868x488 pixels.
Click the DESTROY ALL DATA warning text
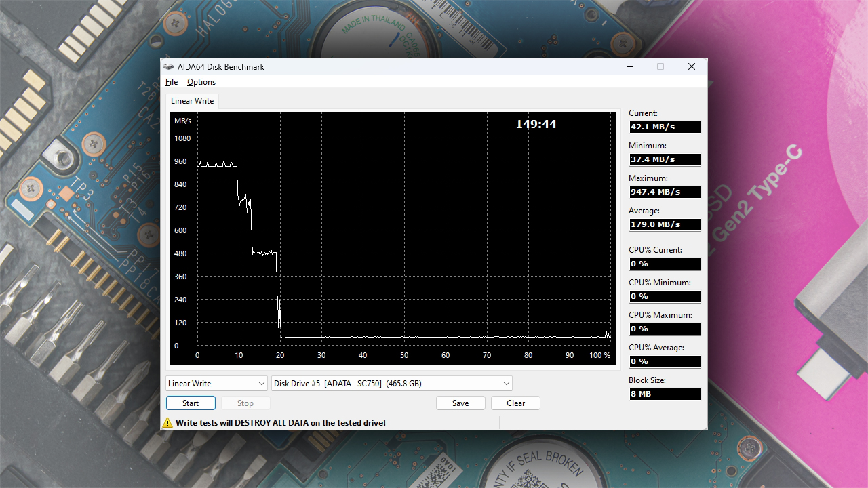(281, 423)
